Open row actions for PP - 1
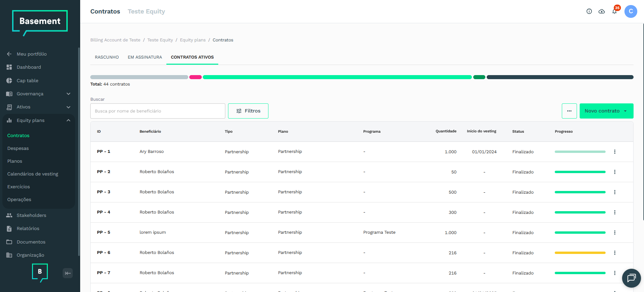The height and width of the screenshot is (292, 644). (615, 152)
